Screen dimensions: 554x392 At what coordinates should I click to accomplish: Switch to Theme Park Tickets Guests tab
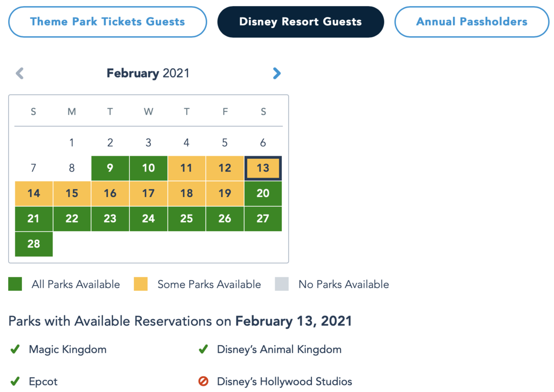tap(107, 22)
